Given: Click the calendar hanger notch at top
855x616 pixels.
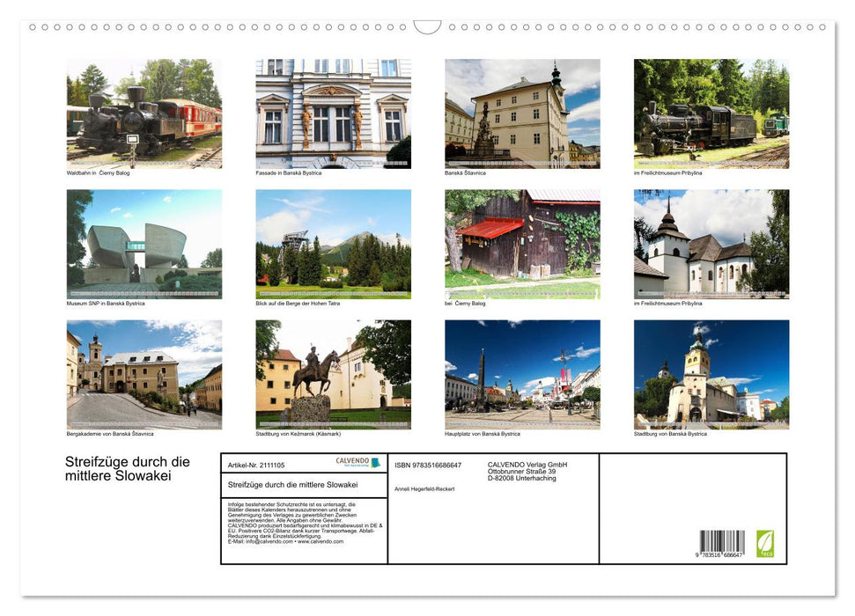Looking at the screenshot, I should point(427,26).
